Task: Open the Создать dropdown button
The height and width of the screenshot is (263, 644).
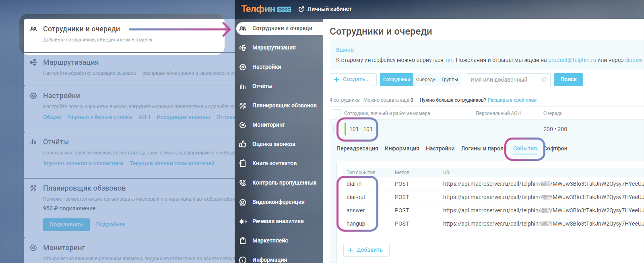Action: 353,80
